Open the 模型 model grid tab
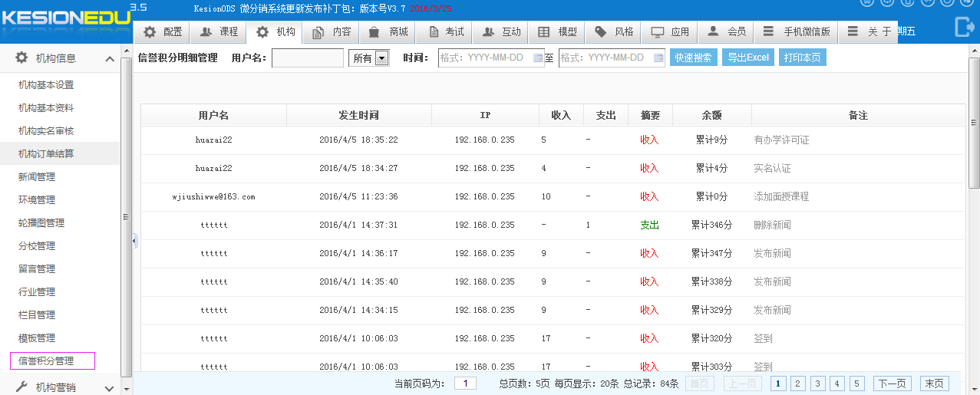 pyautogui.click(x=557, y=32)
